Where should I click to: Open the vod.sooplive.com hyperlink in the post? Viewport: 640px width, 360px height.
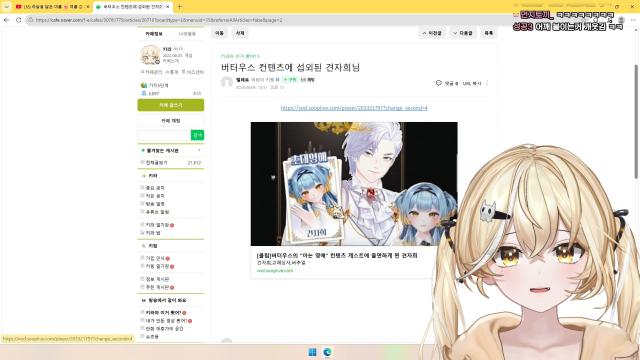coord(354,108)
